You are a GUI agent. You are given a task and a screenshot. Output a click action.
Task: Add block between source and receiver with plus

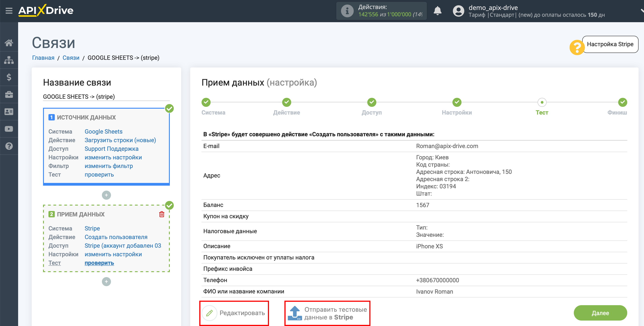(106, 195)
